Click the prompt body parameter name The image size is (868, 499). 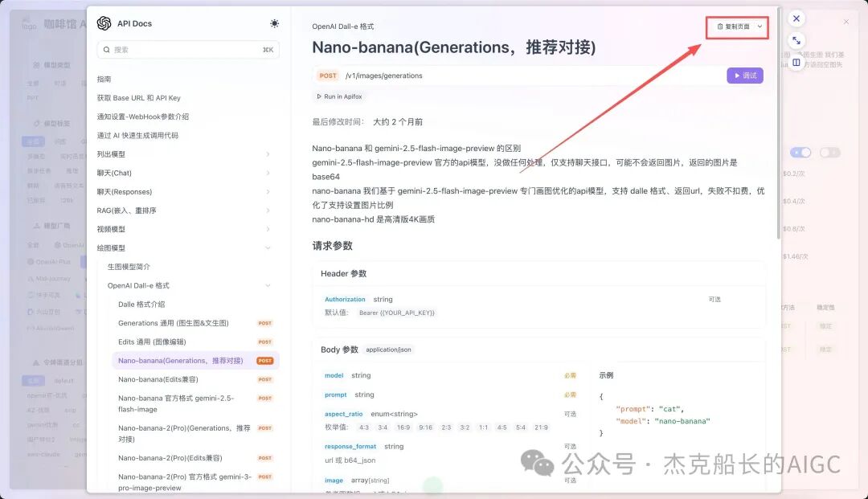[x=335, y=395]
